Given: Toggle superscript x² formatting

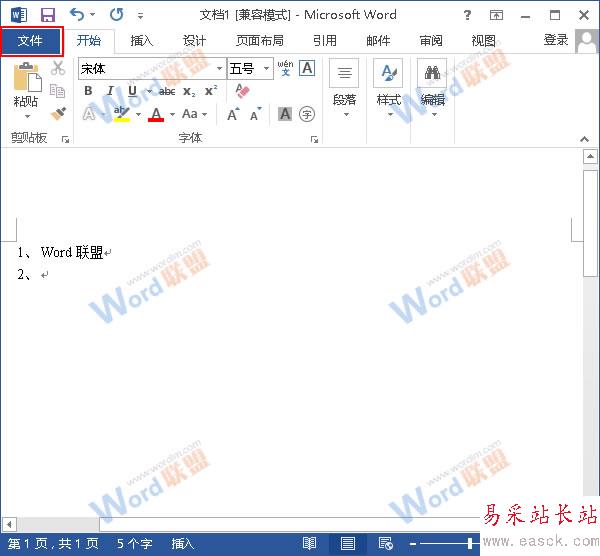Looking at the screenshot, I should 211,91.
